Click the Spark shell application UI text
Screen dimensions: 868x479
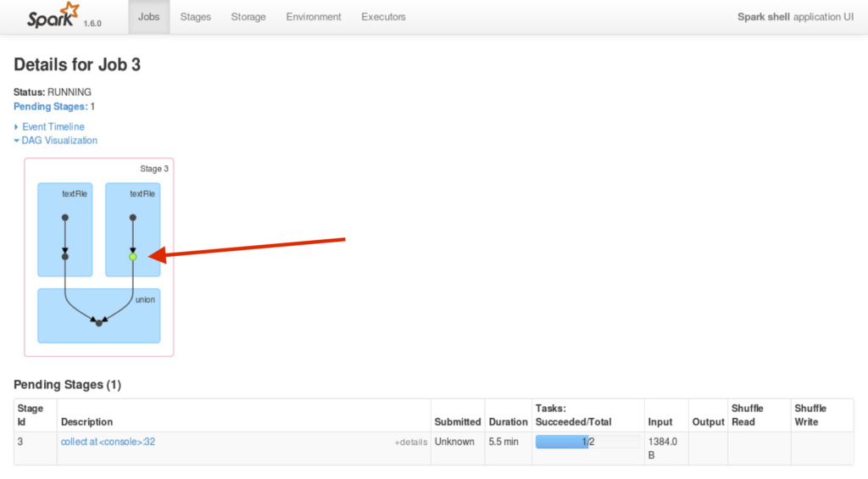tap(795, 17)
